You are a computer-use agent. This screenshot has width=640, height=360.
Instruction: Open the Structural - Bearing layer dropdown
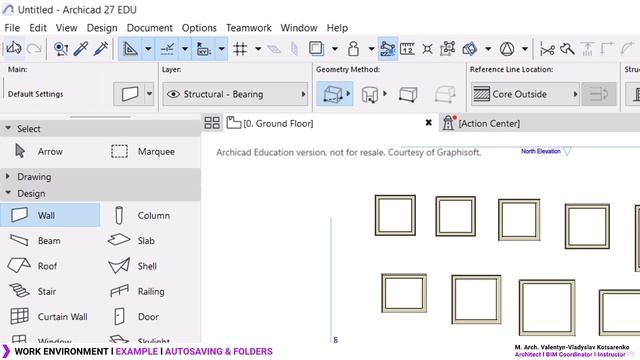235,94
